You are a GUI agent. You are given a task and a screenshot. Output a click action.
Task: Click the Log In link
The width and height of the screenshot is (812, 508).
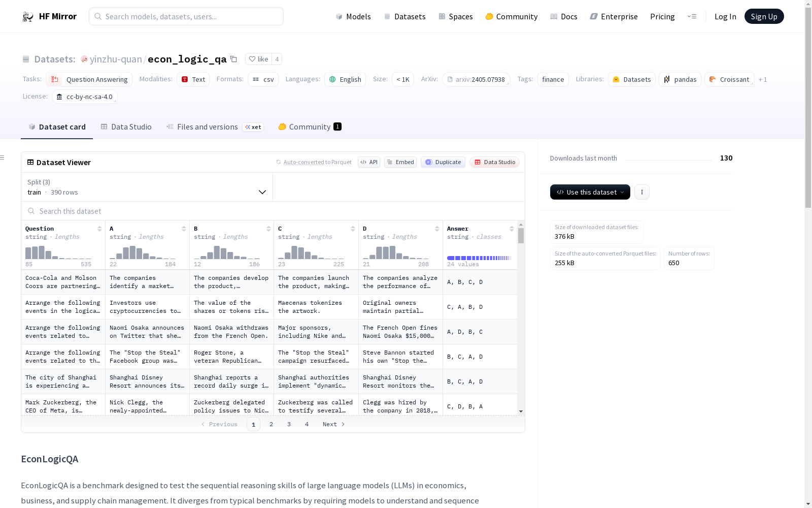point(725,16)
